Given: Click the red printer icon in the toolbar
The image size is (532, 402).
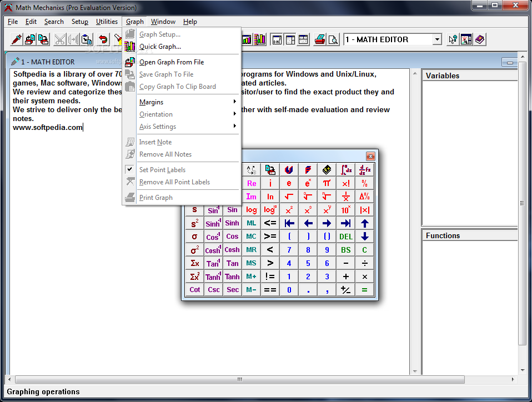Looking at the screenshot, I should click(320, 39).
